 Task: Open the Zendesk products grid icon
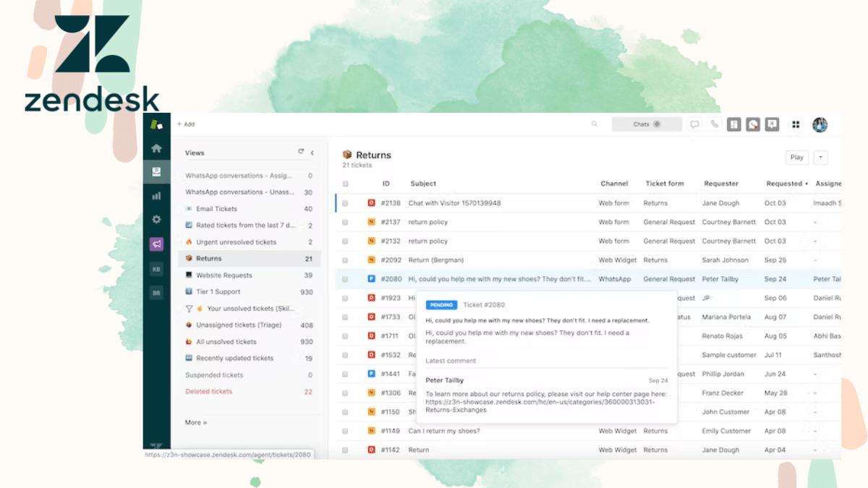coord(794,124)
